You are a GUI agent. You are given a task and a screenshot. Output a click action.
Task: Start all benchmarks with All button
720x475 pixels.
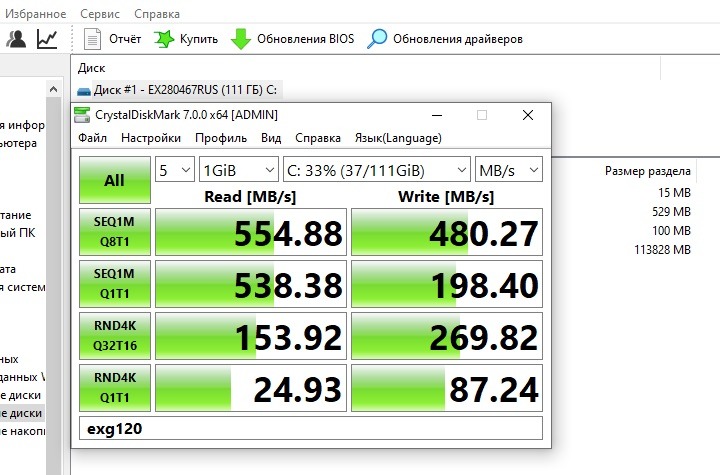click(x=114, y=180)
